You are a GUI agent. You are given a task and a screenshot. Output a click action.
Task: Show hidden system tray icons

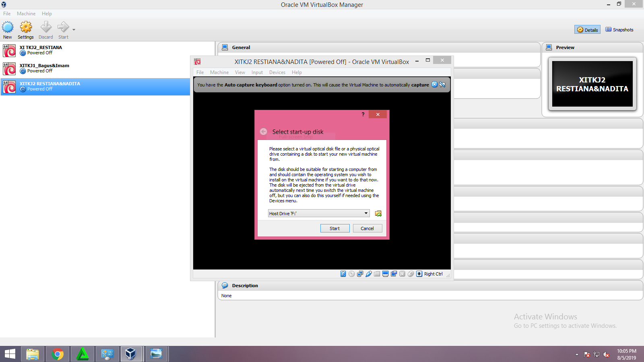pyautogui.click(x=577, y=354)
